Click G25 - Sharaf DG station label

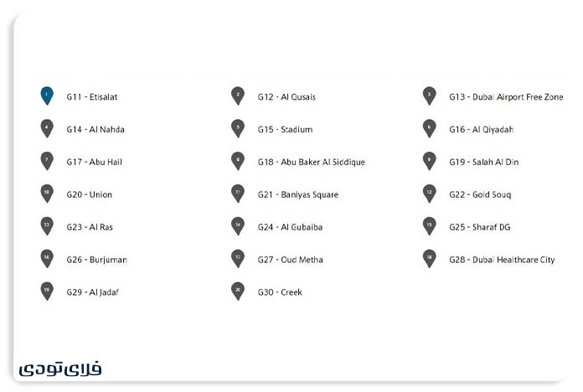click(x=479, y=227)
